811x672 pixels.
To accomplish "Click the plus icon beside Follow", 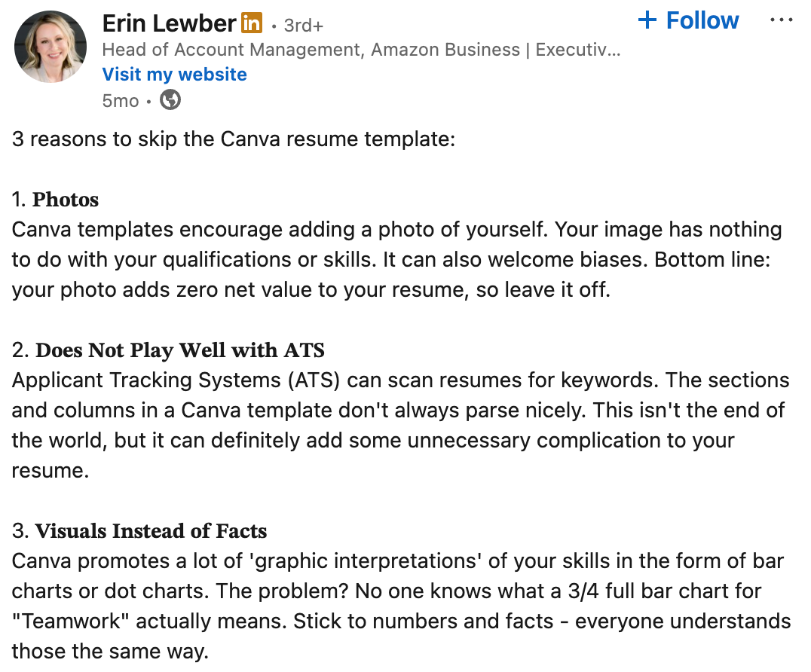I will tap(647, 20).
